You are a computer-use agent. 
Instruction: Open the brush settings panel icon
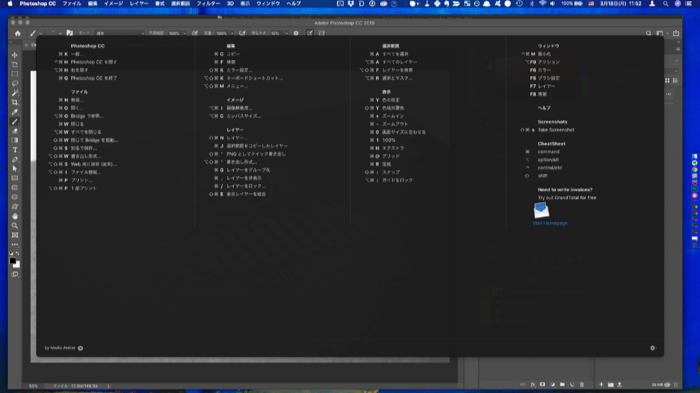click(x=70, y=33)
